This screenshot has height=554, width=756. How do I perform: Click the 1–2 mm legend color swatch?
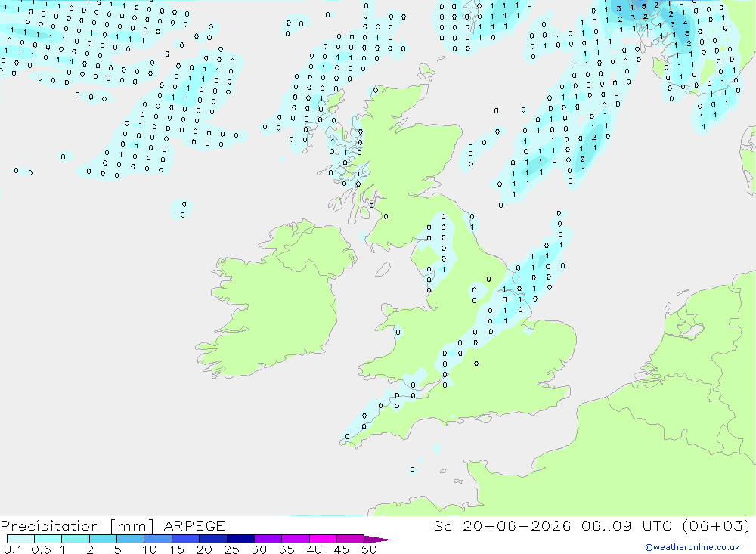click(76, 539)
